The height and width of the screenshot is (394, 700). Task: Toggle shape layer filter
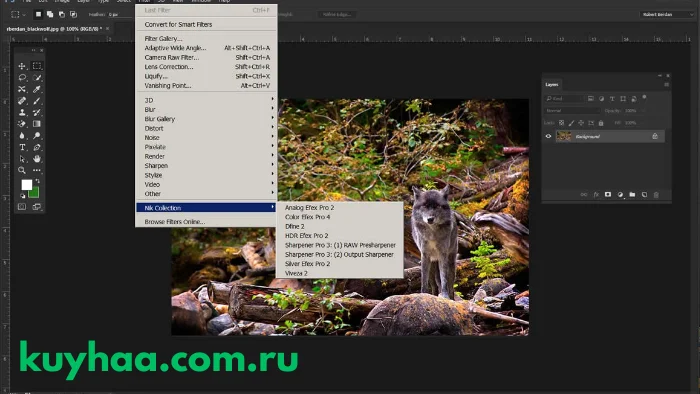[623, 99]
